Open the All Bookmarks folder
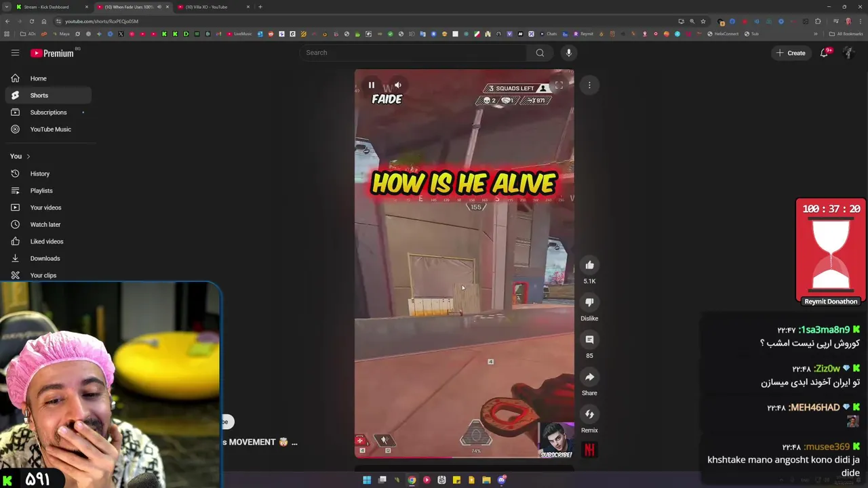The image size is (868, 488). click(x=846, y=34)
